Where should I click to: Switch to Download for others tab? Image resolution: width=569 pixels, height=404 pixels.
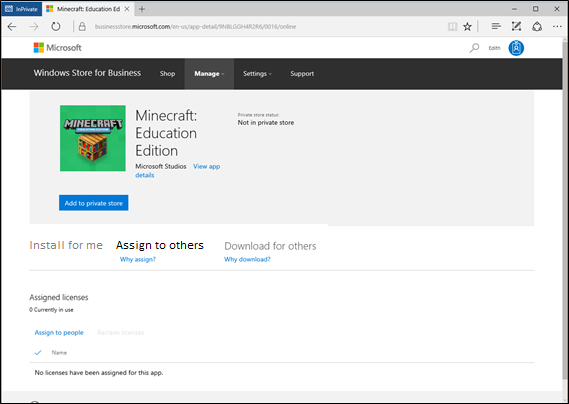click(270, 246)
